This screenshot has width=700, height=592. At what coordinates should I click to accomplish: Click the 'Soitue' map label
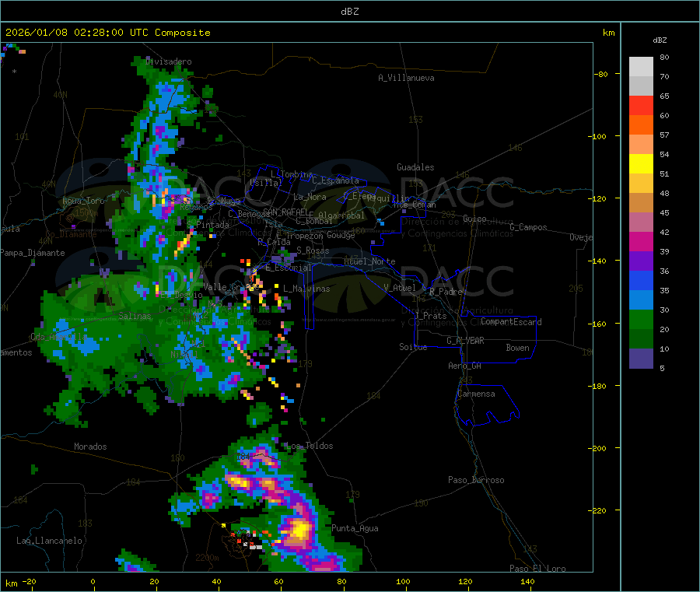point(413,347)
